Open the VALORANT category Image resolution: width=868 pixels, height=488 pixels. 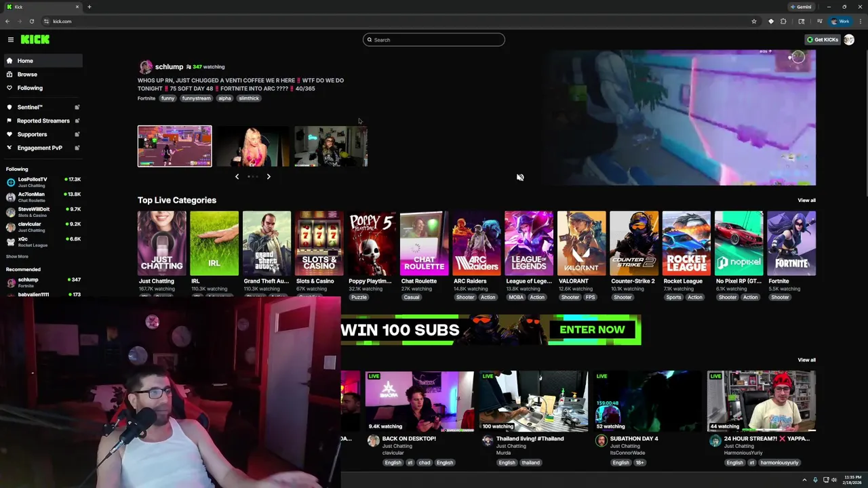[x=581, y=243]
